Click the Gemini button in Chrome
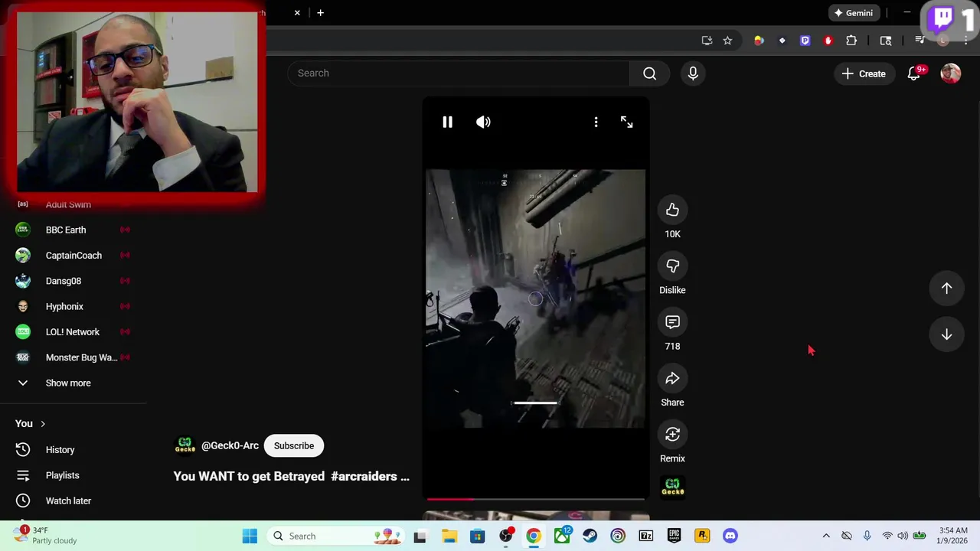 point(854,13)
